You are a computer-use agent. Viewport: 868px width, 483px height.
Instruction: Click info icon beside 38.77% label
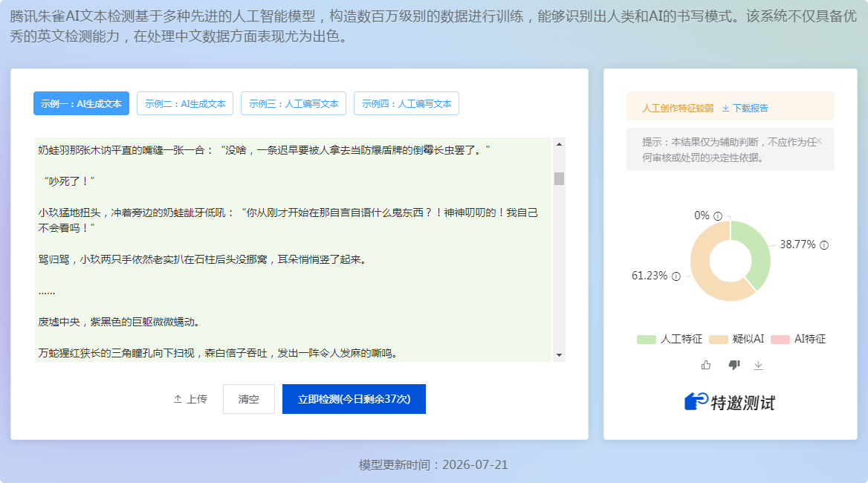[x=824, y=245]
